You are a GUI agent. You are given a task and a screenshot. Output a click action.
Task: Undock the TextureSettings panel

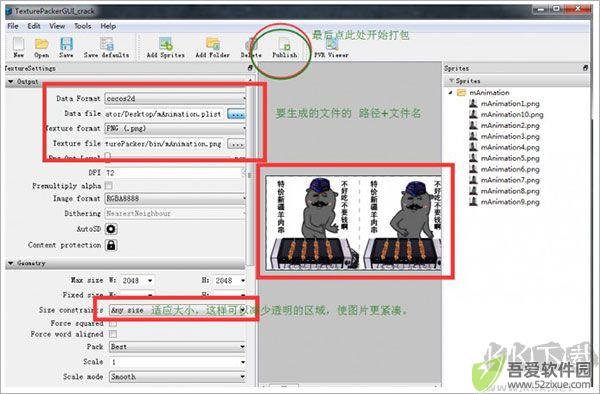coord(250,68)
